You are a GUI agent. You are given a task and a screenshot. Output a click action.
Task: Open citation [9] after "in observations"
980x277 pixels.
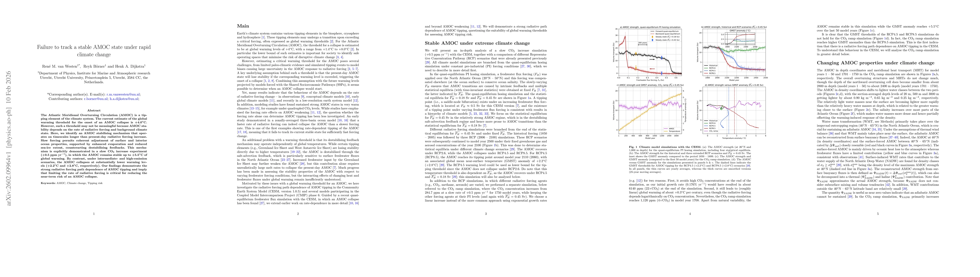303,96
